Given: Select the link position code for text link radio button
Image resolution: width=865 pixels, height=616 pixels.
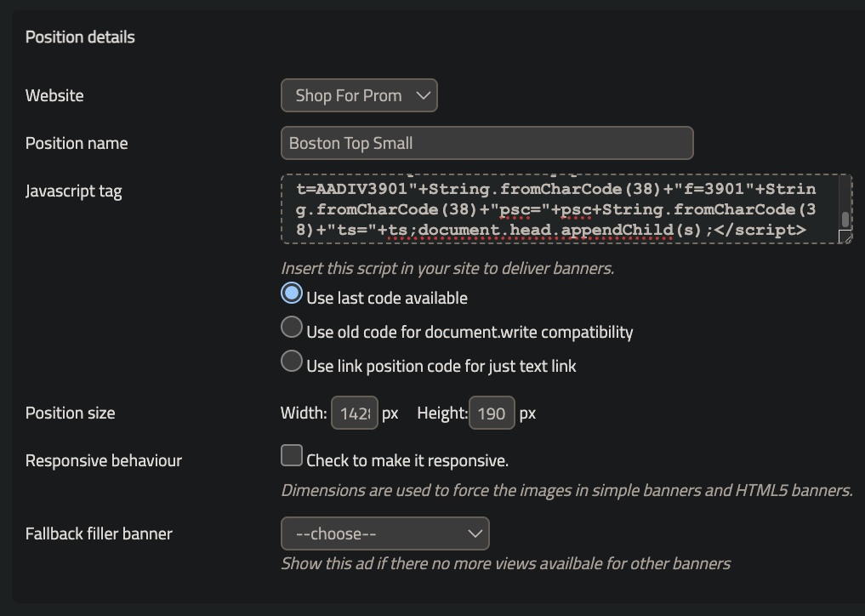Looking at the screenshot, I should [292, 362].
